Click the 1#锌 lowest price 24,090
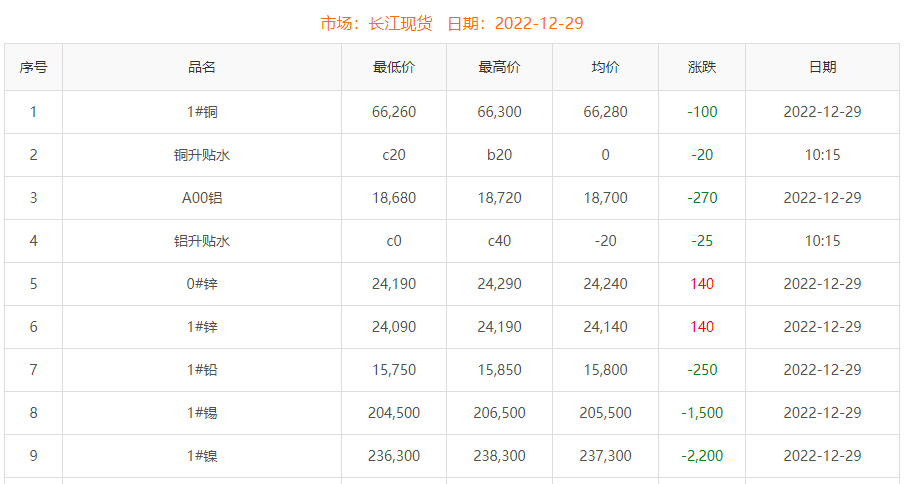This screenshot has height=484, width=908. tap(394, 327)
